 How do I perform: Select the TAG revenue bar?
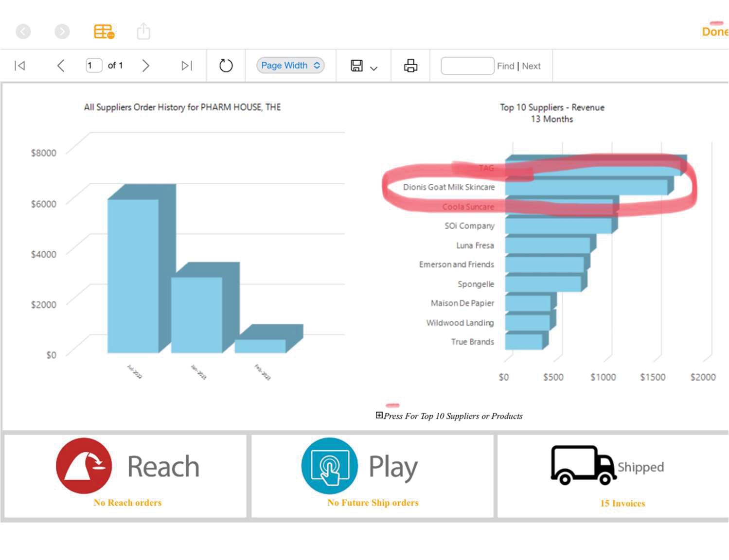click(593, 168)
